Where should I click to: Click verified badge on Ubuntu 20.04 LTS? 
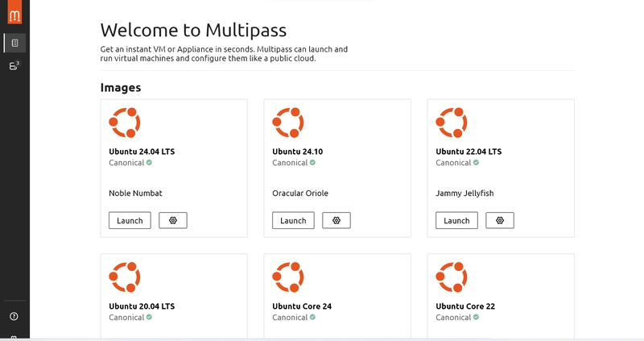pyautogui.click(x=149, y=317)
